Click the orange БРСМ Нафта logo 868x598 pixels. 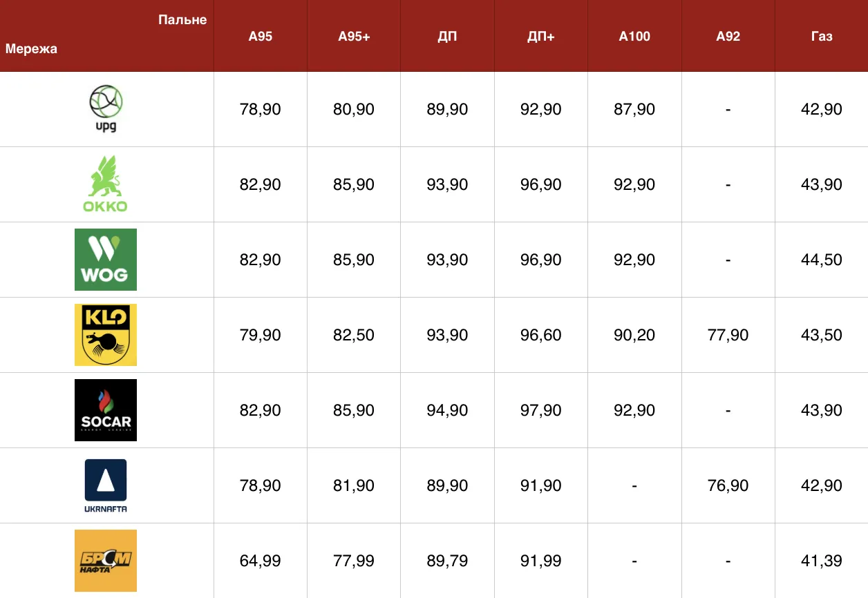coord(106,561)
